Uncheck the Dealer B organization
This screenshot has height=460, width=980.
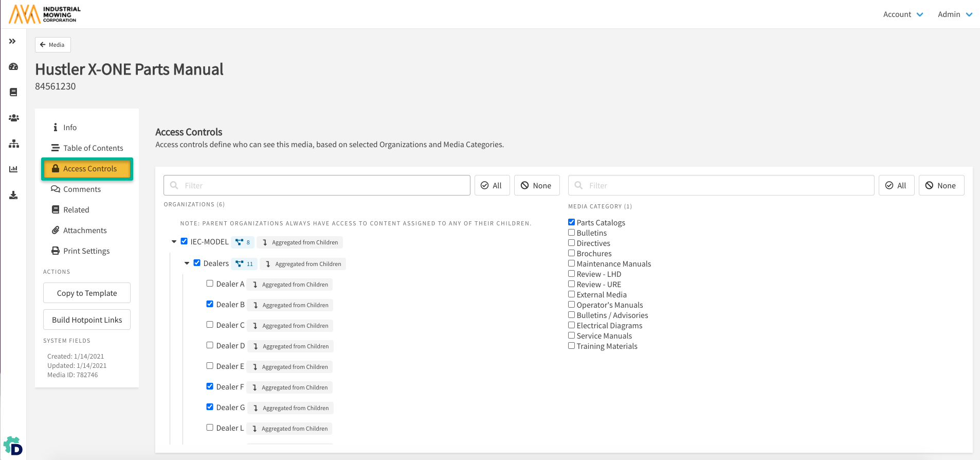tap(210, 304)
